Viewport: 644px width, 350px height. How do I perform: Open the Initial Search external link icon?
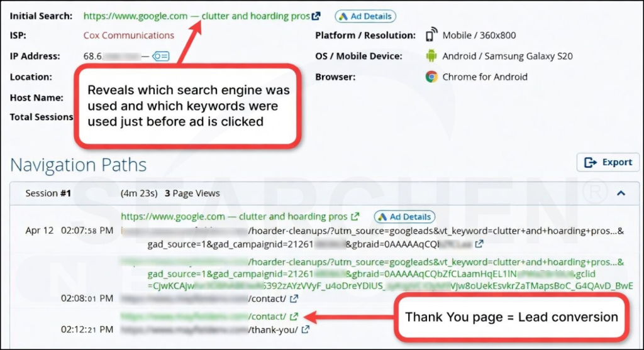316,16
